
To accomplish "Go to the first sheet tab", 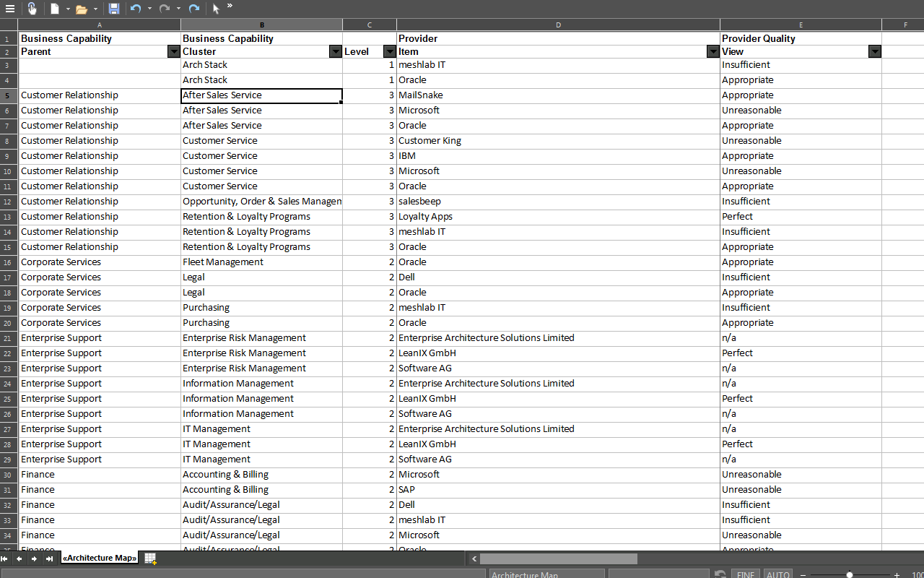I will tap(4, 558).
